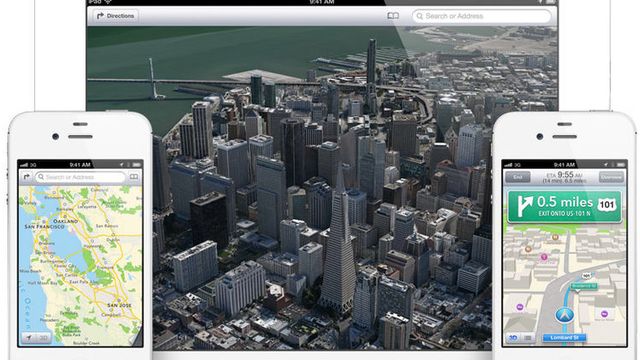Viewport: 640px width, 360px height.
Task: Open the list view button beside 3D
Action: coord(528,338)
